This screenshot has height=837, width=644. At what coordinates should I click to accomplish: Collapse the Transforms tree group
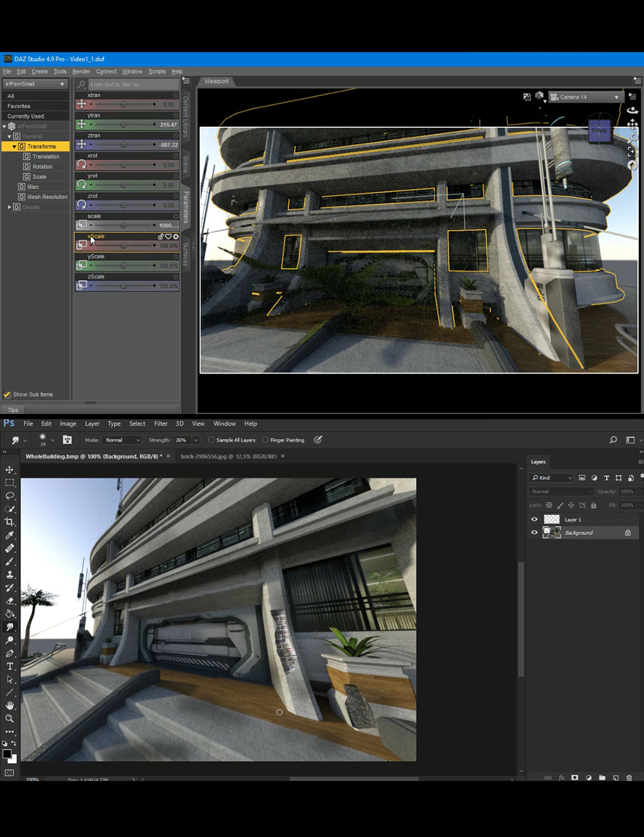tap(14, 147)
